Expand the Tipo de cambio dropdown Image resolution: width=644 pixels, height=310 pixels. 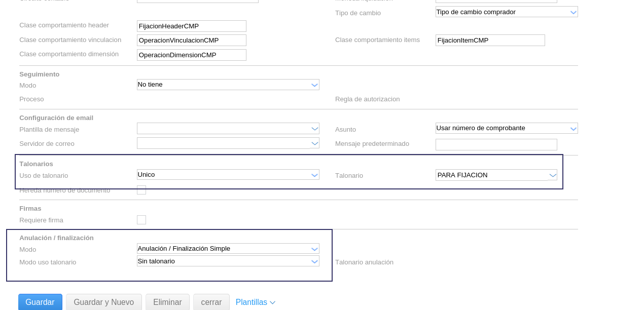pyautogui.click(x=506, y=12)
